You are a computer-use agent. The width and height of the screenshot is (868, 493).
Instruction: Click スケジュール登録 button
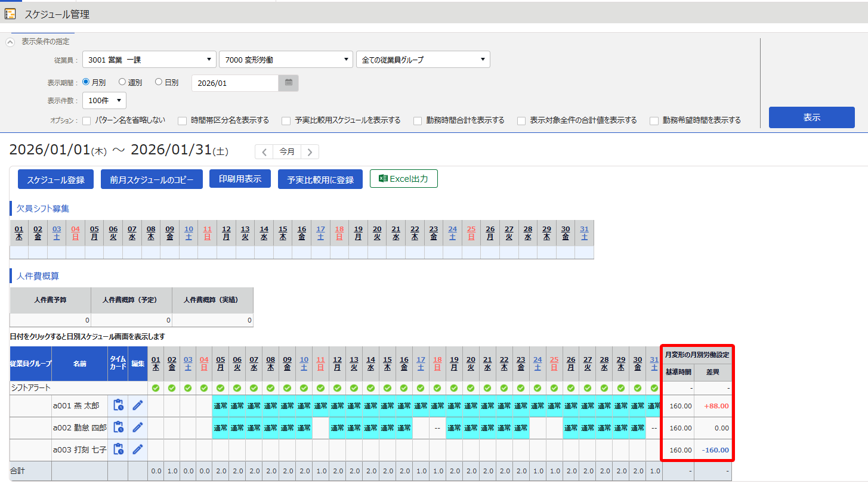[55, 179]
